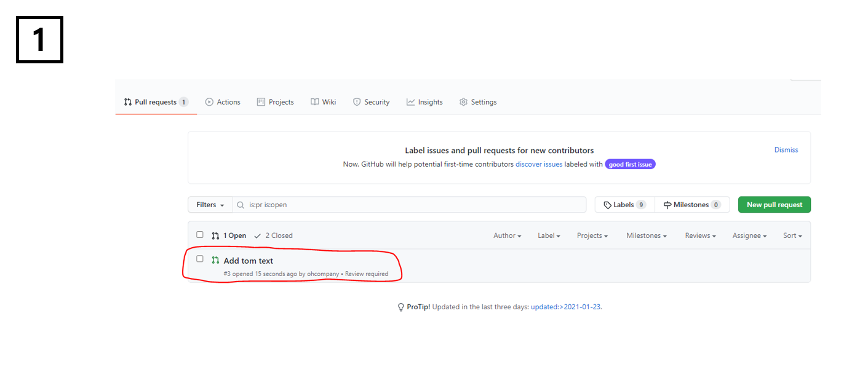
Task: Go to the Wiki tab
Action: 323,102
